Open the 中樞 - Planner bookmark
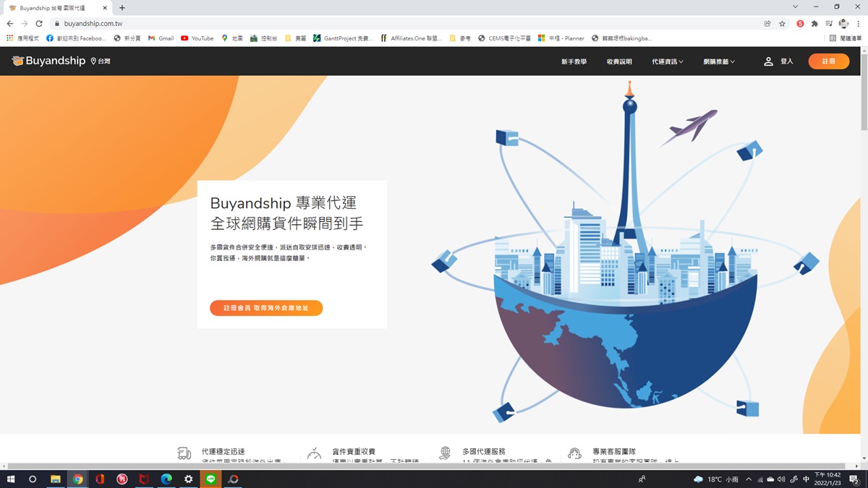 coord(561,38)
